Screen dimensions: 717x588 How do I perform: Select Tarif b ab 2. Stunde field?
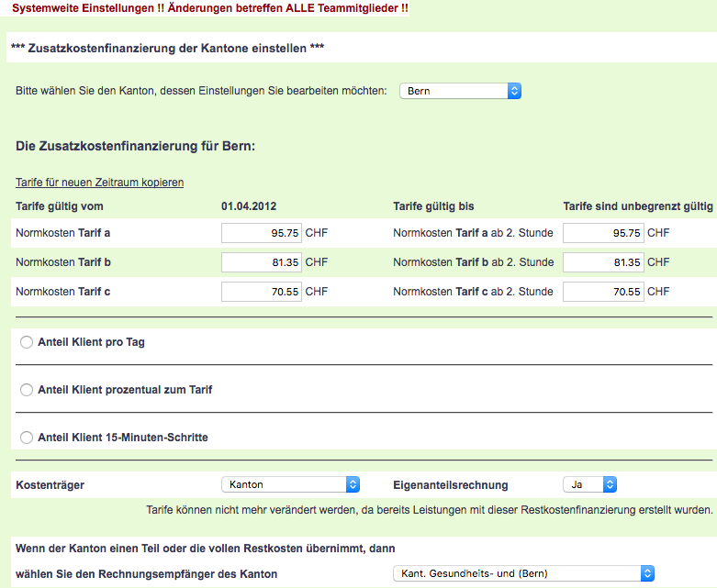click(602, 262)
